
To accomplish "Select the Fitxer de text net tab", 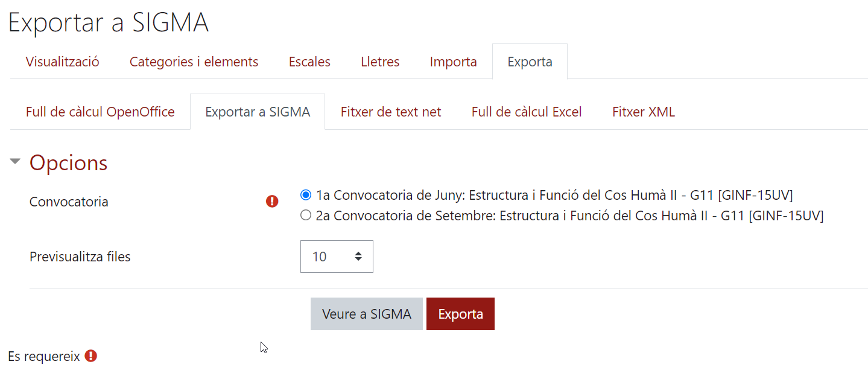I will point(391,112).
